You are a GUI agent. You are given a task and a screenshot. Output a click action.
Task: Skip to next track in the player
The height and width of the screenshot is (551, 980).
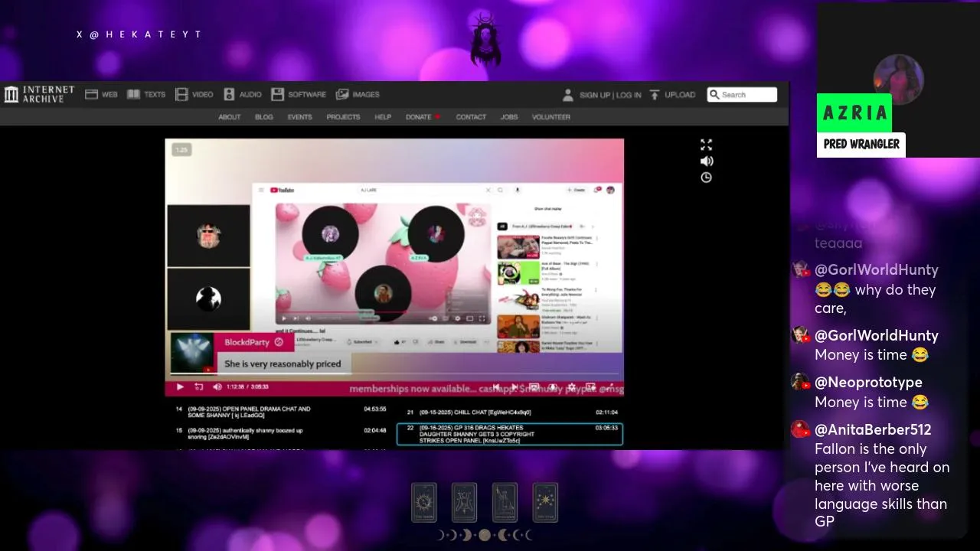coord(514,388)
